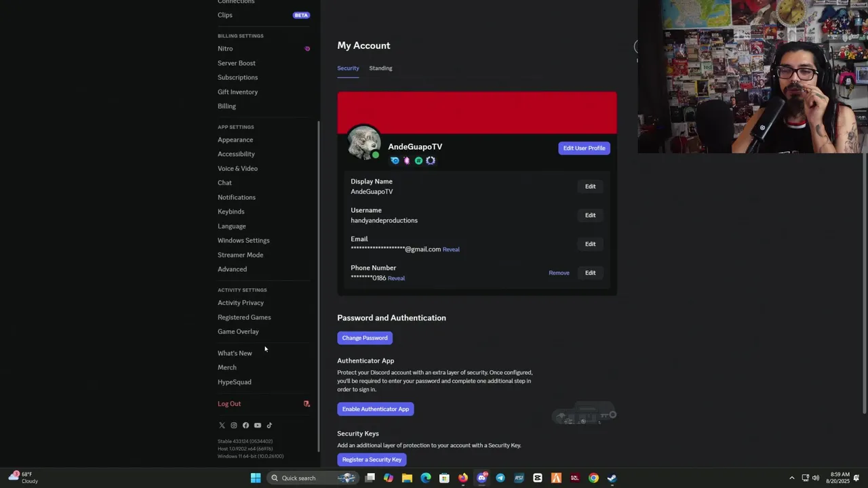Image resolution: width=868 pixels, height=488 pixels.
Task: Open the RSI launcher taskbar icon
Action: tap(519, 478)
